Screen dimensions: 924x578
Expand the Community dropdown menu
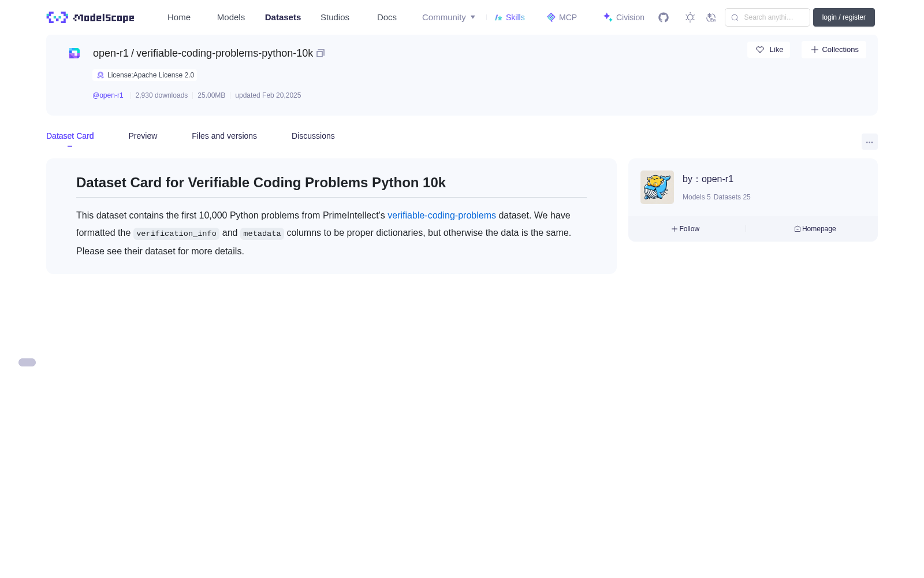coord(449,17)
